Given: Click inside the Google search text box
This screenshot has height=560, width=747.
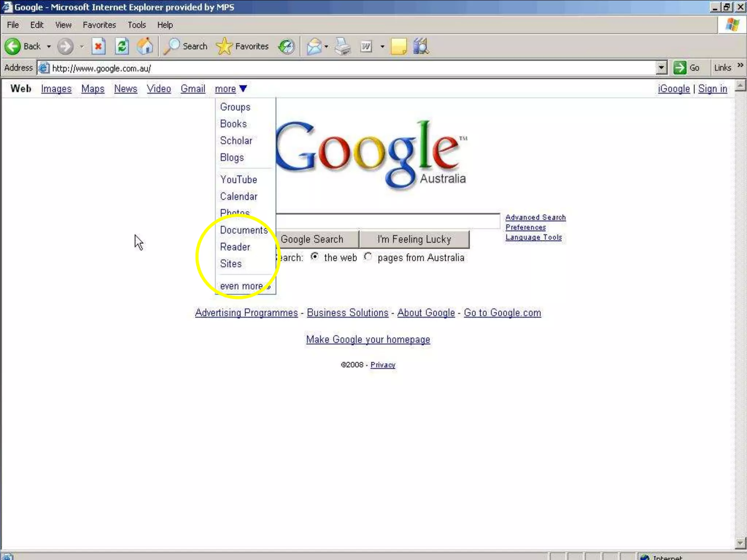Looking at the screenshot, I should click(387, 221).
